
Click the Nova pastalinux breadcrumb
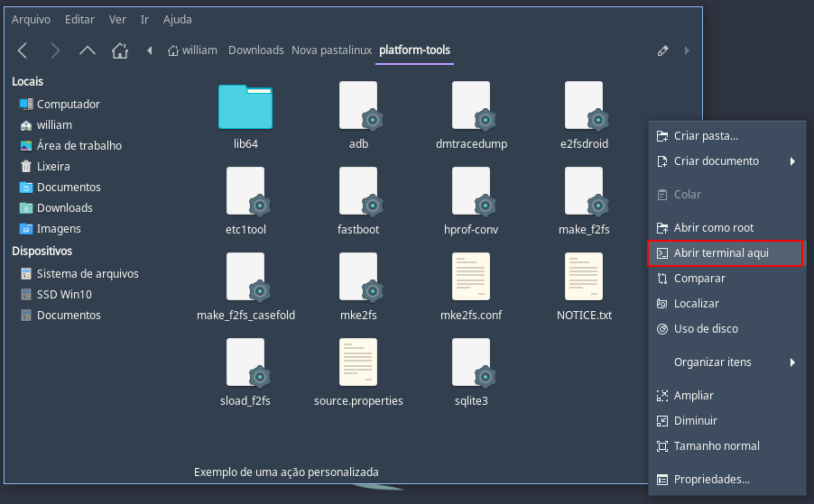pos(332,50)
